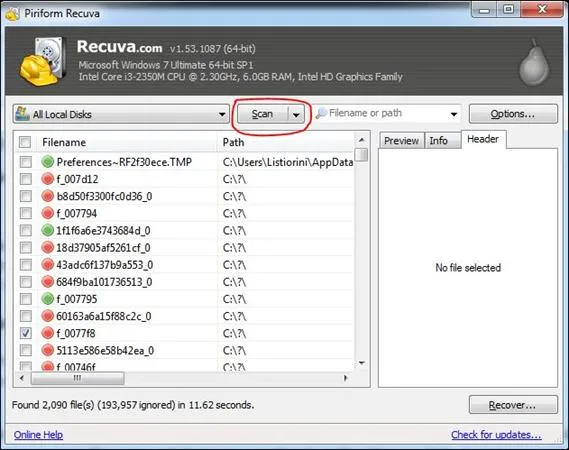Viewport: 569px width, 450px height.
Task: Select the file row 684f9ba101736513_0
Action: (x=185, y=282)
